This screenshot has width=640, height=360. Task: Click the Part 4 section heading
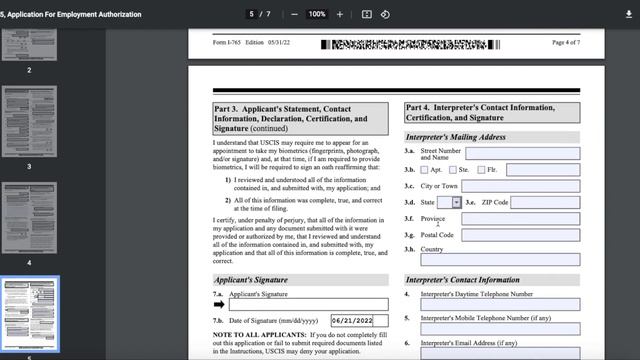[x=492, y=113]
